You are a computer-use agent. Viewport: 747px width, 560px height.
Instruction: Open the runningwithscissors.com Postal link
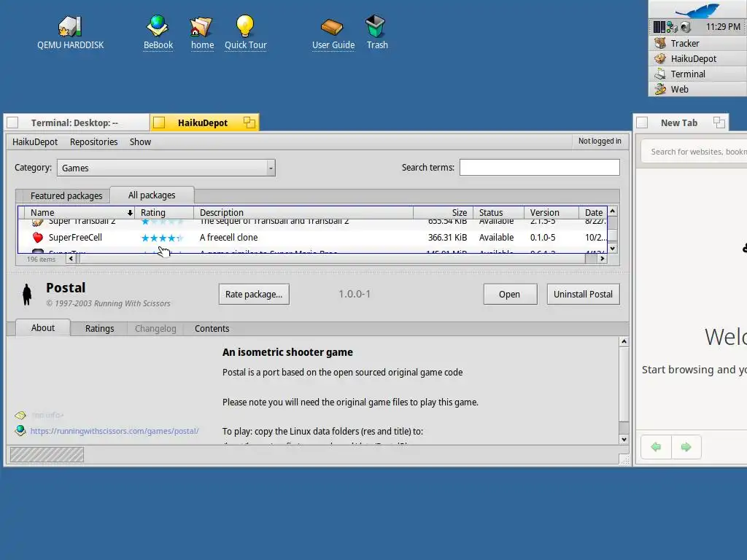(x=115, y=431)
